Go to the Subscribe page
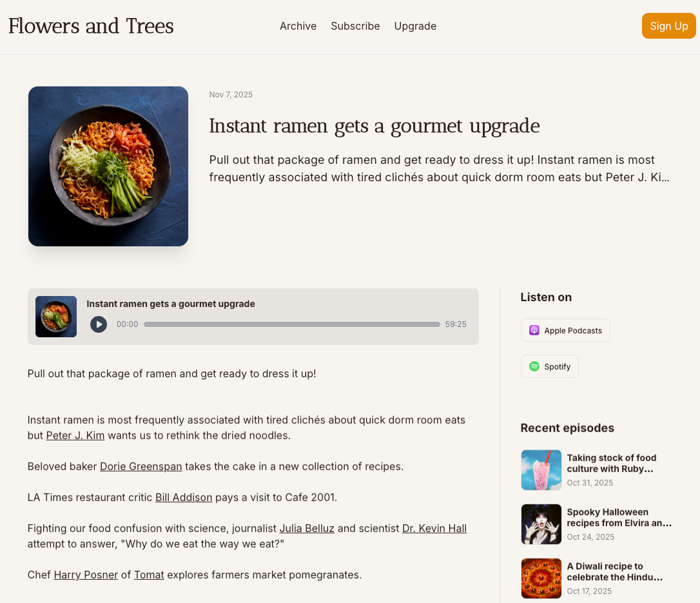 click(x=355, y=26)
